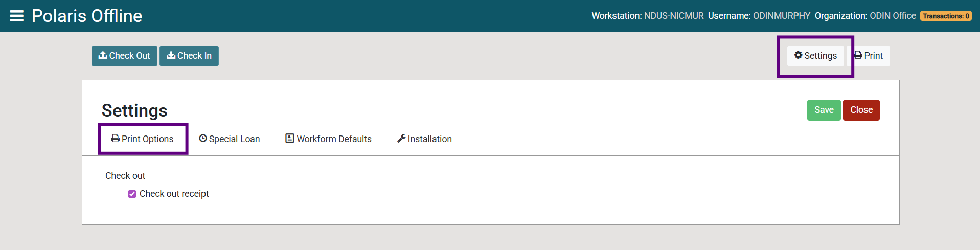
Task: Click the Check out section label
Action: (125, 176)
